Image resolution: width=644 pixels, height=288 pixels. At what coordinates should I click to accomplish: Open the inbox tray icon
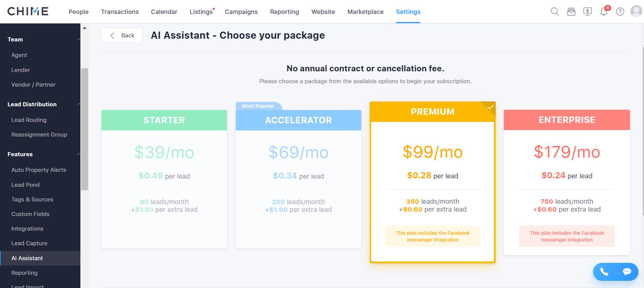571,12
